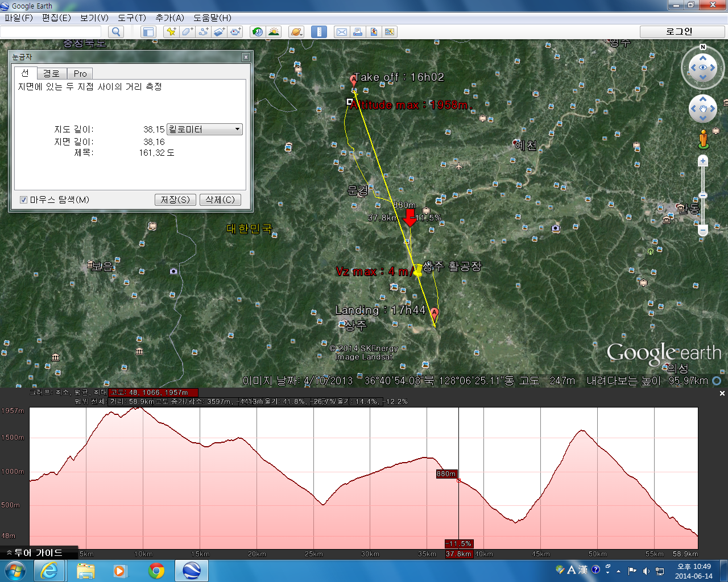Click the North indicator on the compass
Viewport: 728px width, 582px height.
click(x=703, y=47)
